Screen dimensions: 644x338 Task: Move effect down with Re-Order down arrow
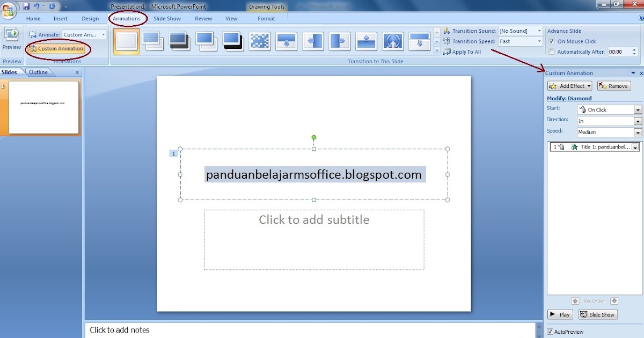click(614, 301)
